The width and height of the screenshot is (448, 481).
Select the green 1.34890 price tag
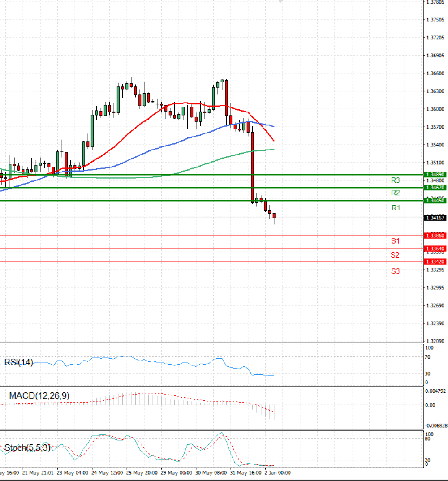point(435,175)
